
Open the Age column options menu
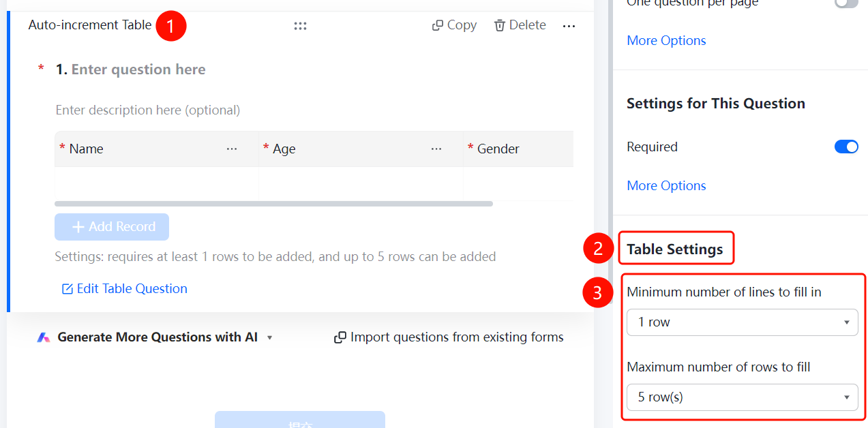pyautogui.click(x=436, y=149)
